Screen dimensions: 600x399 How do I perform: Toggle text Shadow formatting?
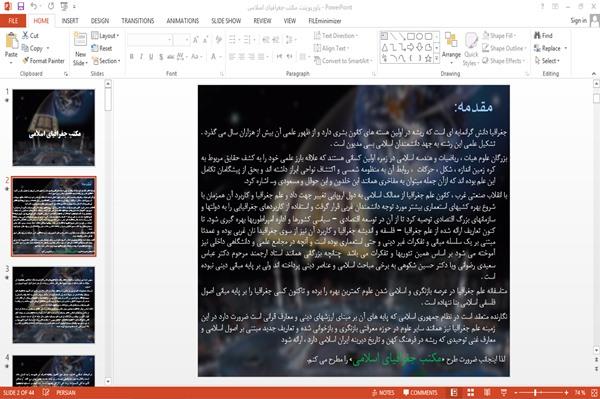(161, 57)
